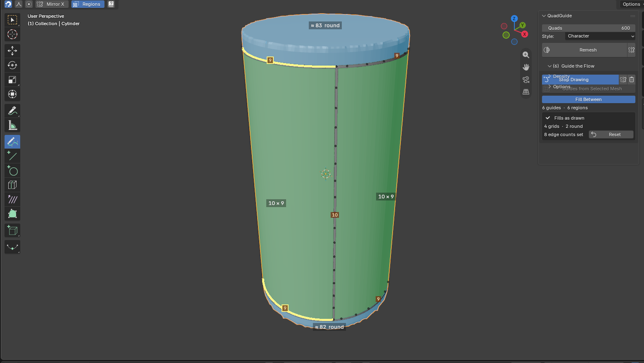The width and height of the screenshot is (644, 363).
Task: Toggle proportional editing in the header
Action: (x=29, y=4)
